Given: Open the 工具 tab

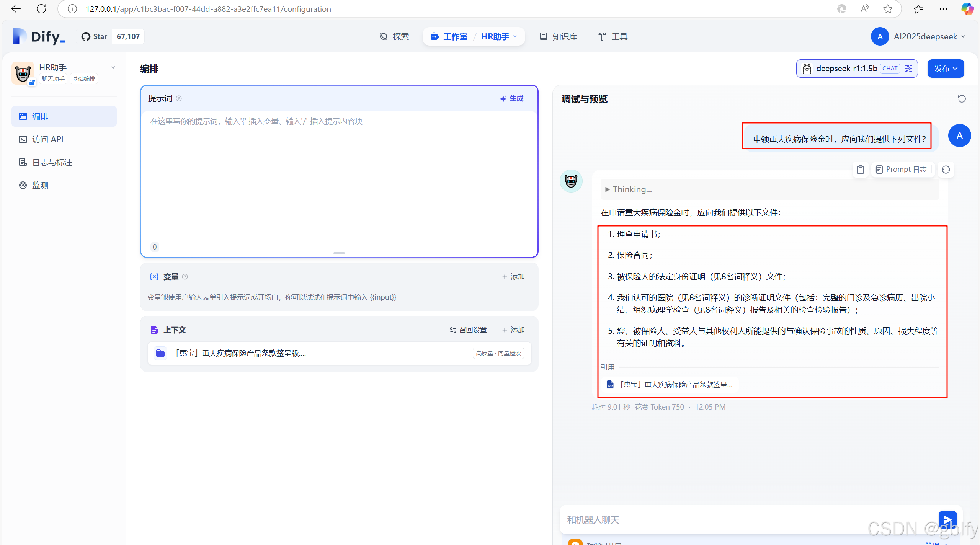Looking at the screenshot, I should [x=613, y=36].
